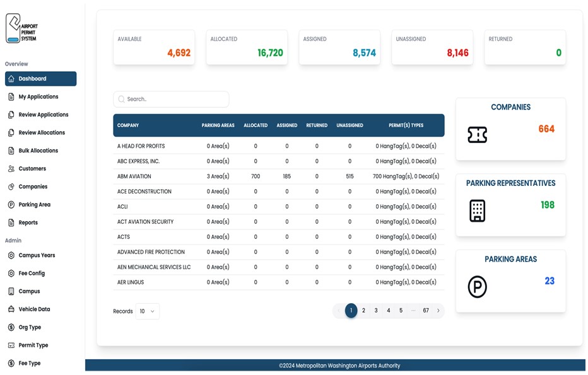Click the Fee Type dollar icon
The height and width of the screenshot is (375, 588).
tap(11, 364)
